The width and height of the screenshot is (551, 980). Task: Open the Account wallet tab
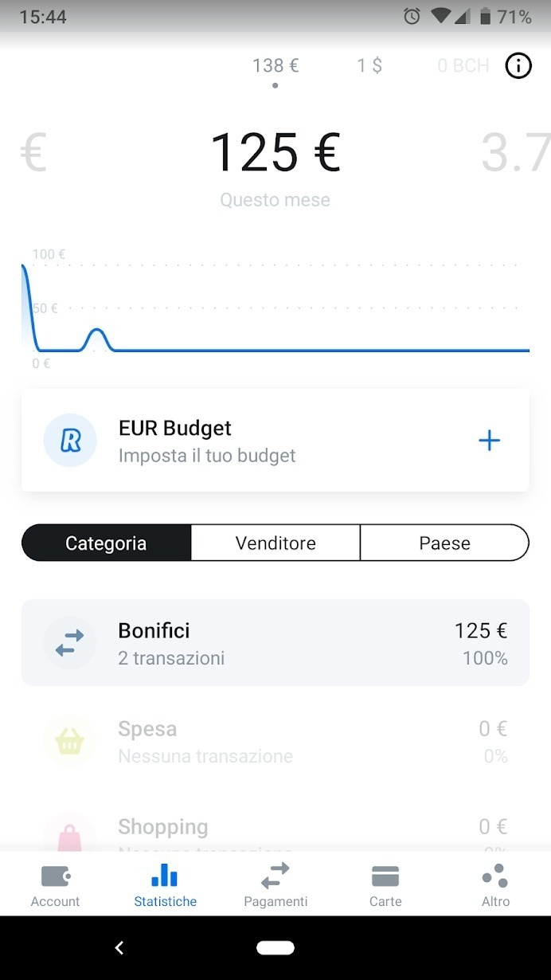pos(55,886)
